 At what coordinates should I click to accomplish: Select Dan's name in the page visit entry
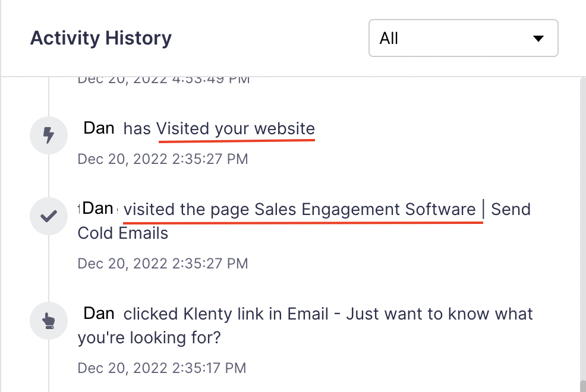tap(98, 208)
